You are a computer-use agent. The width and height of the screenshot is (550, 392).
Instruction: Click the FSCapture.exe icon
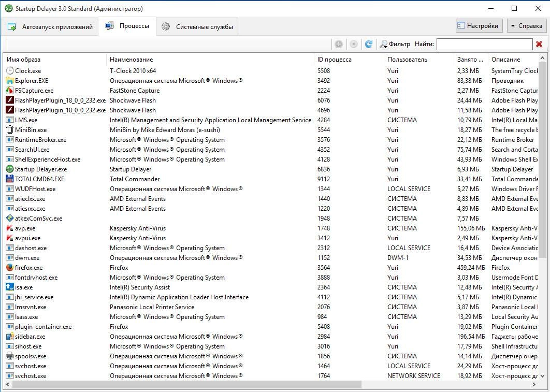(10, 91)
